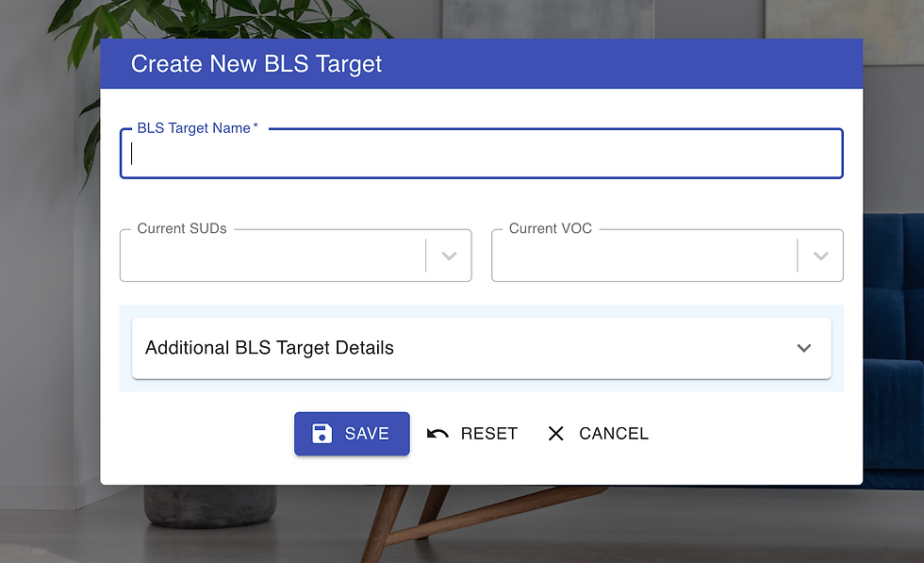The image size is (924, 563).
Task: Click the Create New BLS Target title
Action: tap(256, 64)
